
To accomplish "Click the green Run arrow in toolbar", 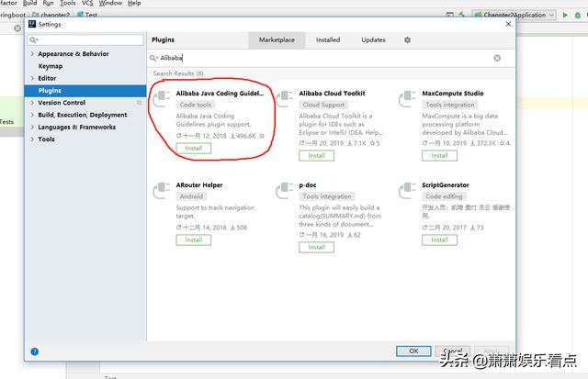I will point(565,15).
